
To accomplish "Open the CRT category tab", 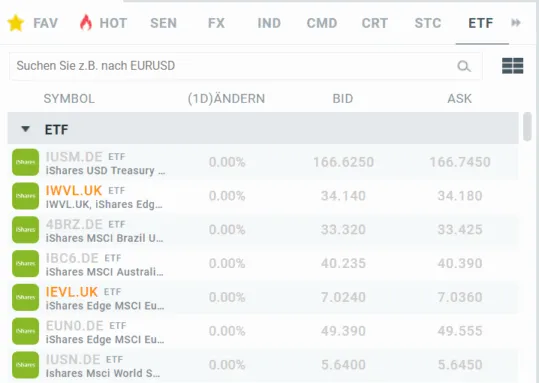I will [375, 23].
